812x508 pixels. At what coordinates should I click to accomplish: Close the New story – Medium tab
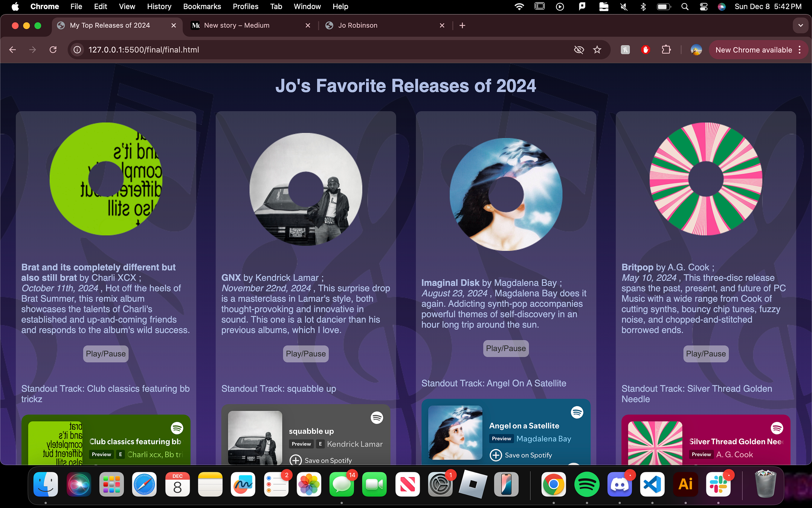coord(308,26)
